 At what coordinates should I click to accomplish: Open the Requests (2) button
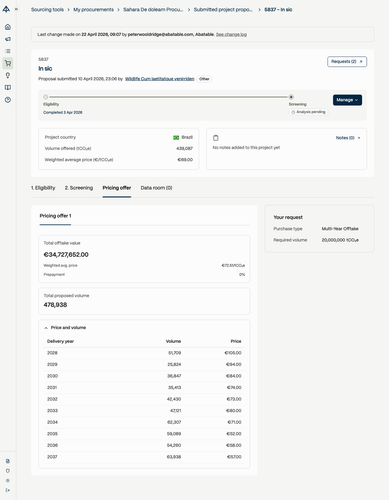pyautogui.click(x=347, y=62)
